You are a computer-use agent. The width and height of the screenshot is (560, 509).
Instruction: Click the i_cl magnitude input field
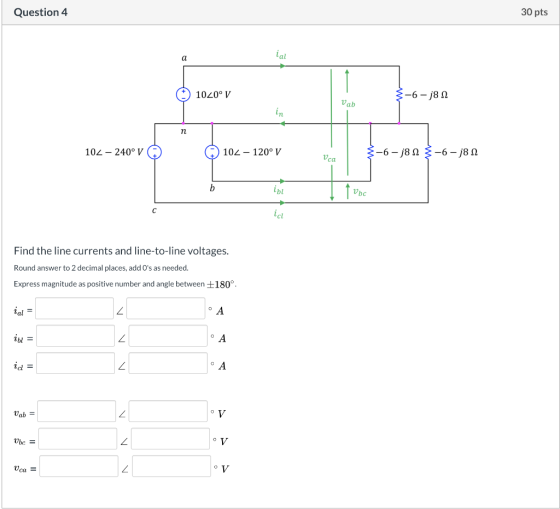75,363
